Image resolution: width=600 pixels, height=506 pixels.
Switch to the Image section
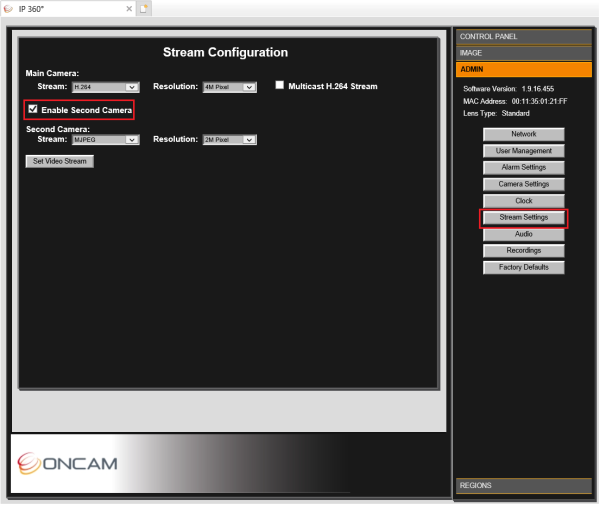tap(523, 53)
